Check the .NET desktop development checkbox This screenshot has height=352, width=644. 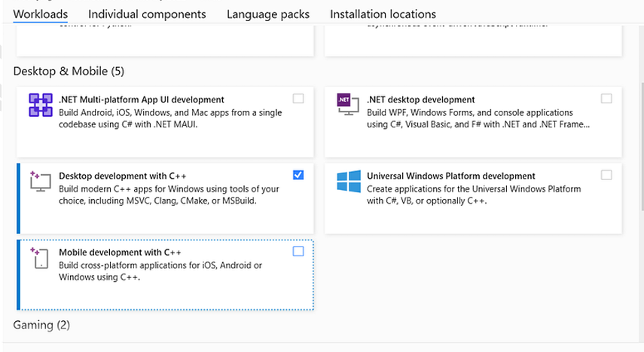click(606, 99)
